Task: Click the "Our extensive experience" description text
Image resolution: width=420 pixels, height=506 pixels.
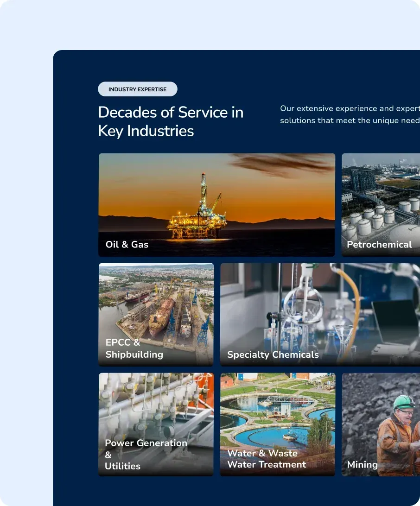Action: (x=350, y=114)
